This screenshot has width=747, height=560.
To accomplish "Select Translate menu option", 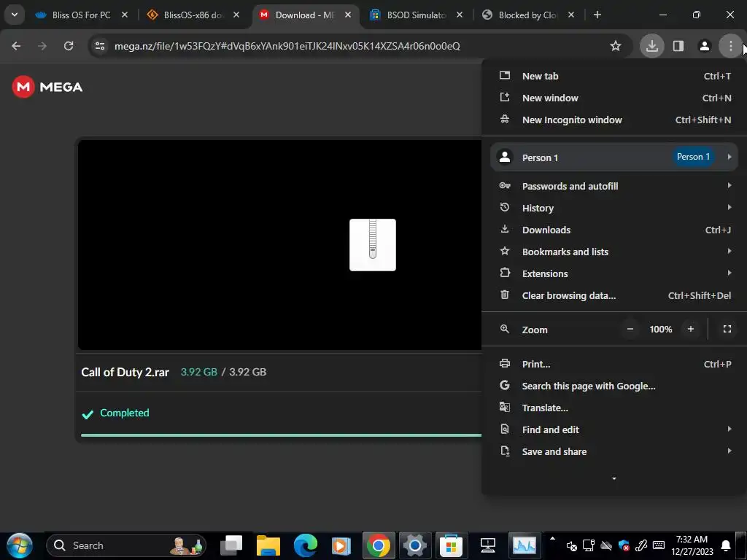I will [614, 408].
